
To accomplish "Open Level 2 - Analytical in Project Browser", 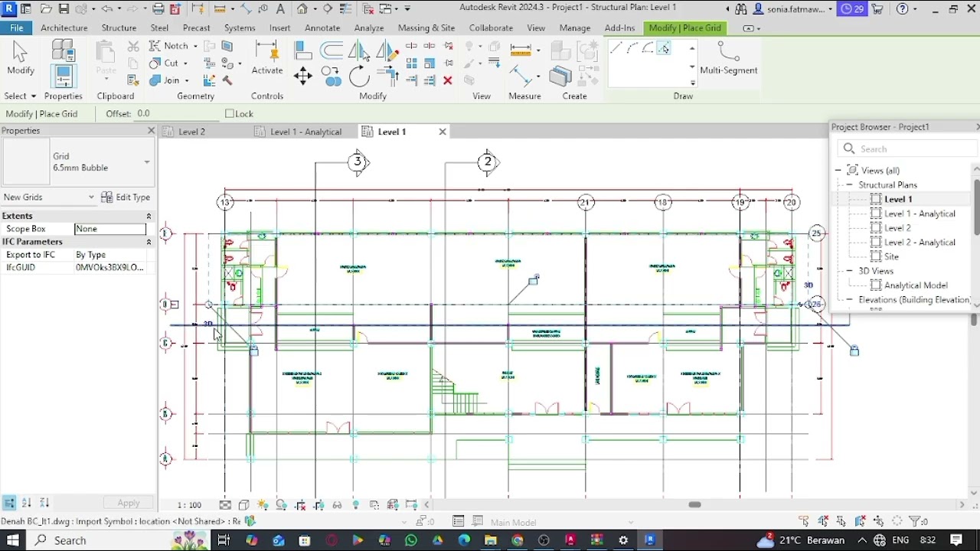I will [x=920, y=243].
